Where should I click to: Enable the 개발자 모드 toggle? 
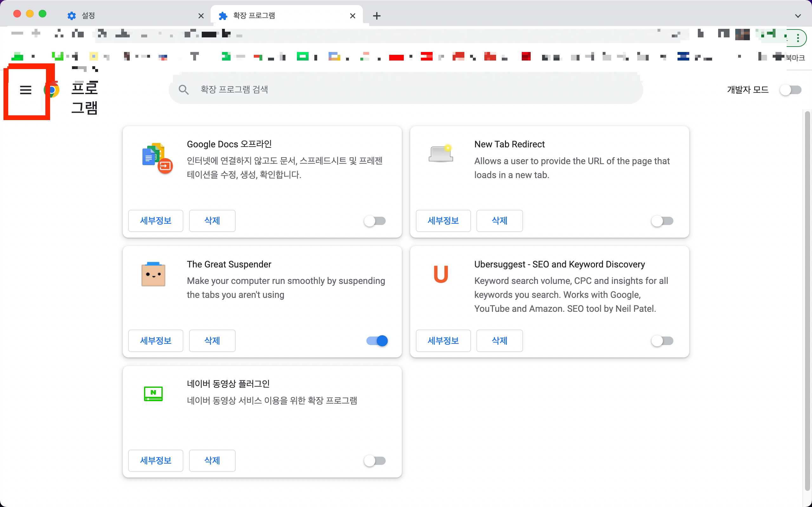[790, 90]
